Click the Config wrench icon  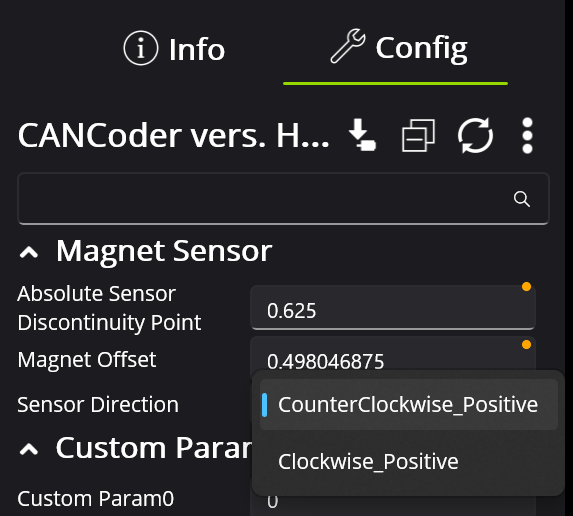click(x=348, y=46)
